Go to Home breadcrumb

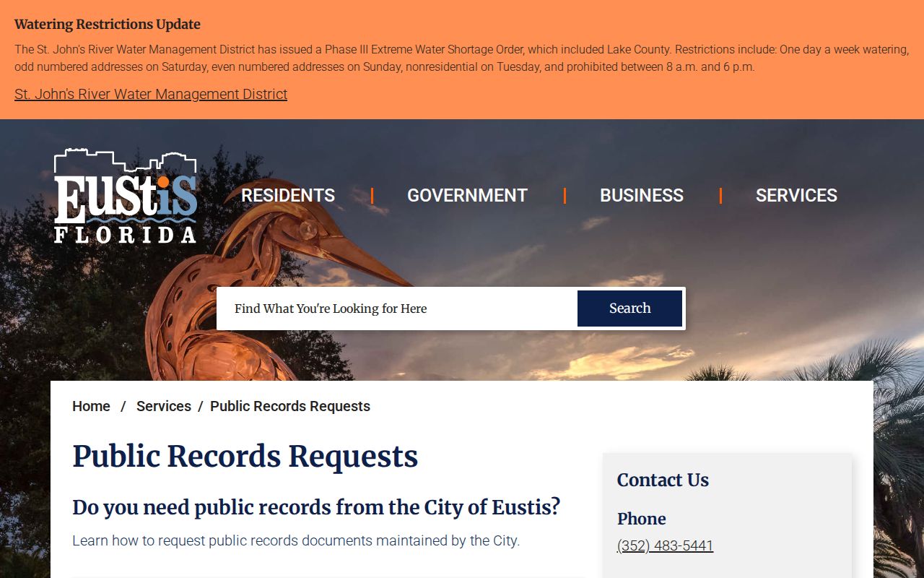[x=91, y=406]
